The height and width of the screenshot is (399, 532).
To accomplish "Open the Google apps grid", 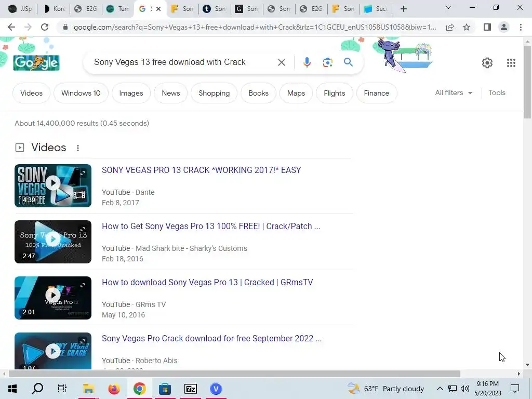I will click(x=511, y=63).
